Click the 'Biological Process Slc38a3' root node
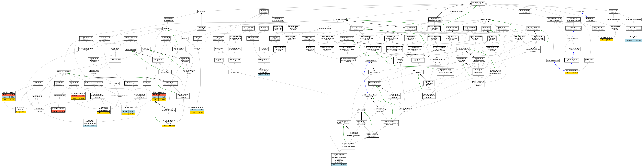Image resolution: width=644 pixels, height=167 pixels. (478, 3)
